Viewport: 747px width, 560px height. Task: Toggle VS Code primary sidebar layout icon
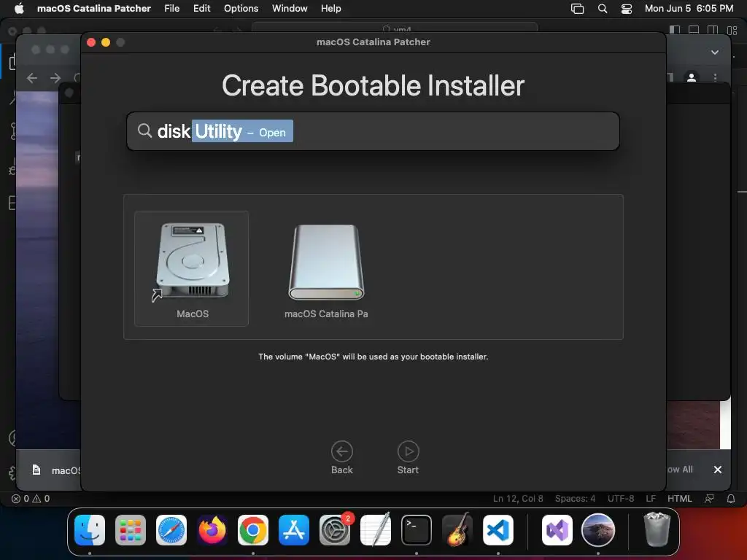click(x=675, y=30)
